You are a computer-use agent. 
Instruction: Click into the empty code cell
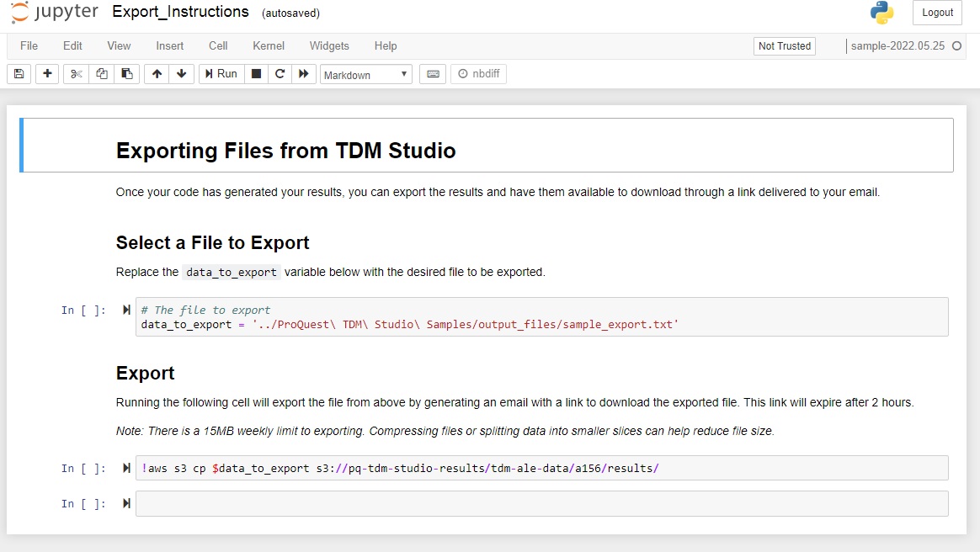coord(542,504)
